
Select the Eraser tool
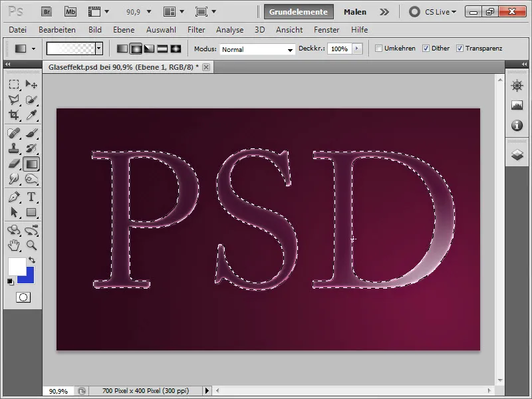(x=14, y=164)
